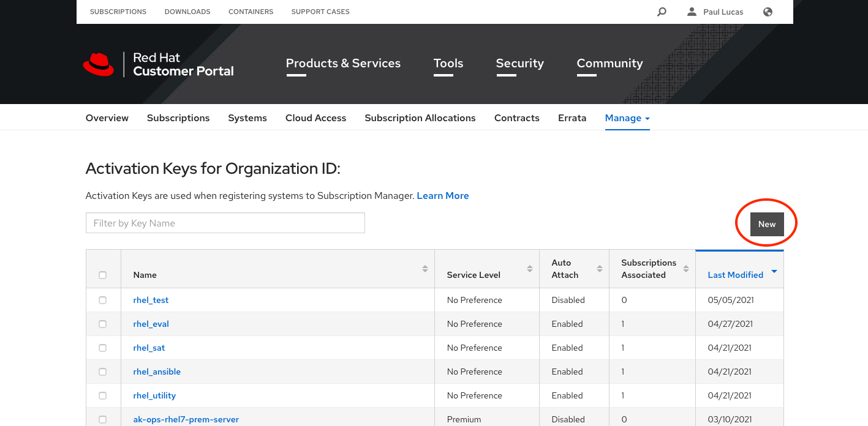Image resolution: width=868 pixels, height=426 pixels.
Task: Click the Filter by Key Name field
Action: pos(225,223)
